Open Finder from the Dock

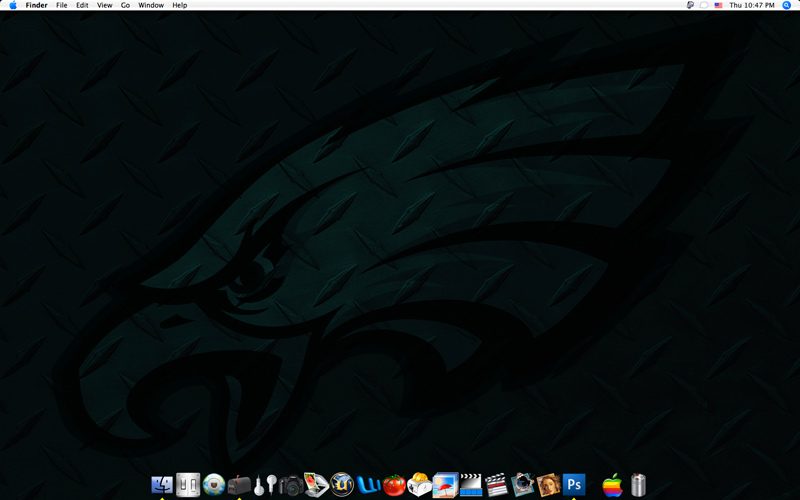coord(162,485)
